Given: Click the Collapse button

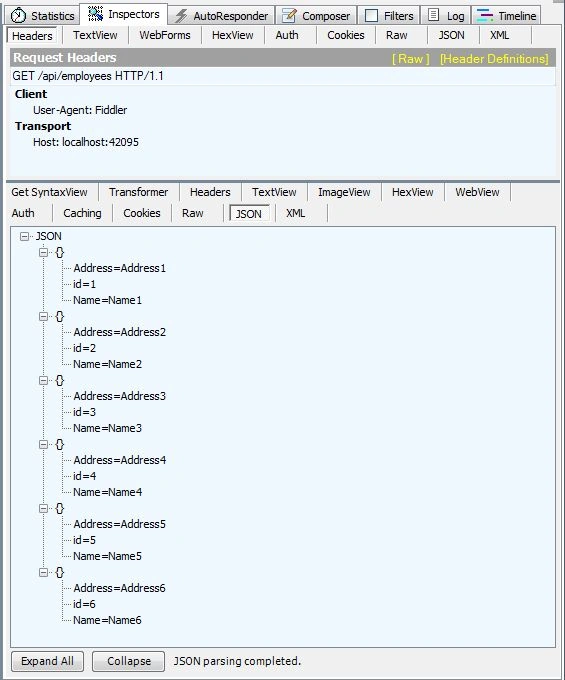Looking at the screenshot, I should 129,661.
